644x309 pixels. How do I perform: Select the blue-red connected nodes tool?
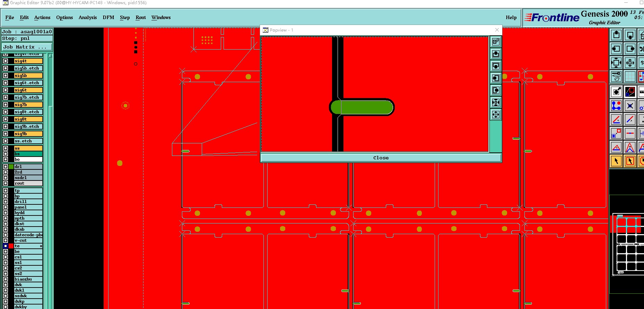click(616, 106)
